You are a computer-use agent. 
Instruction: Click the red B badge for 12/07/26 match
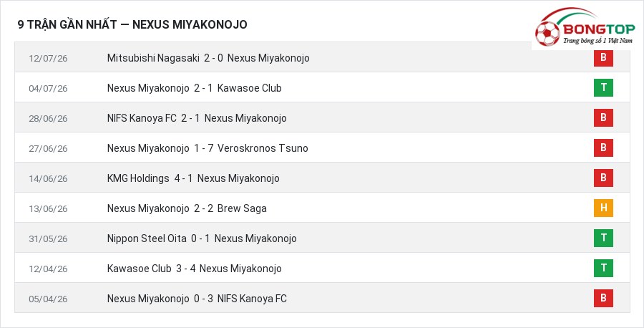603,57
